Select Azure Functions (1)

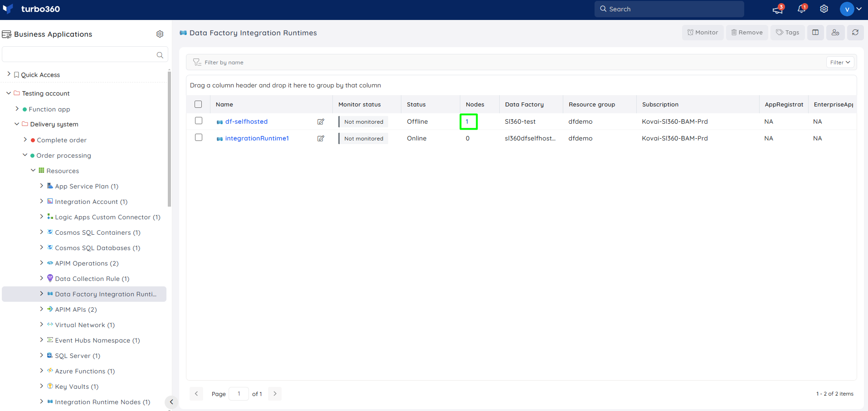coord(85,371)
